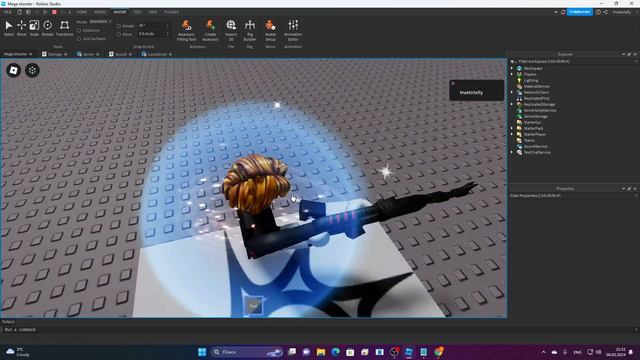The image size is (640, 360).
Task: Open the Explorer panel options dropdown arrow
Action: 623,54
